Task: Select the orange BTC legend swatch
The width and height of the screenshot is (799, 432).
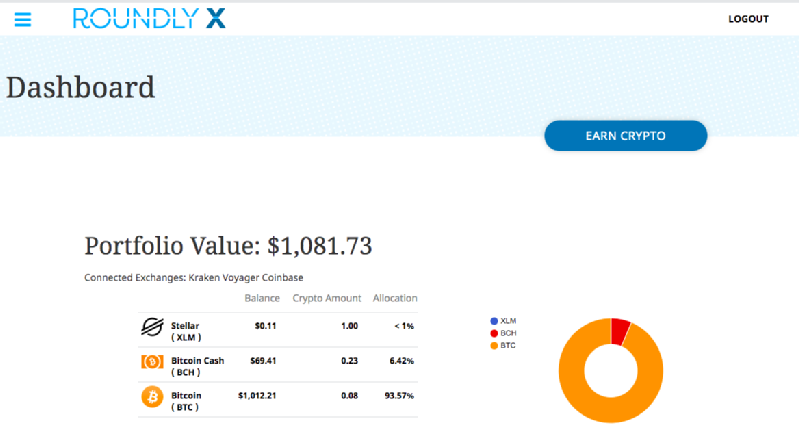Action: [x=494, y=345]
